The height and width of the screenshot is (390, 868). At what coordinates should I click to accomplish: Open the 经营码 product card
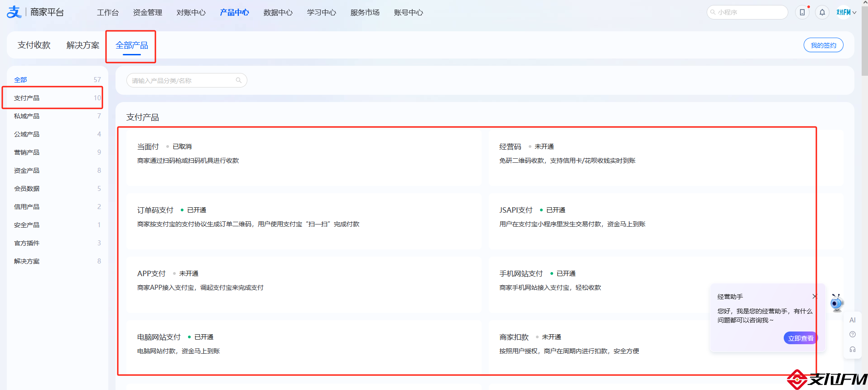click(x=666, y=158)
